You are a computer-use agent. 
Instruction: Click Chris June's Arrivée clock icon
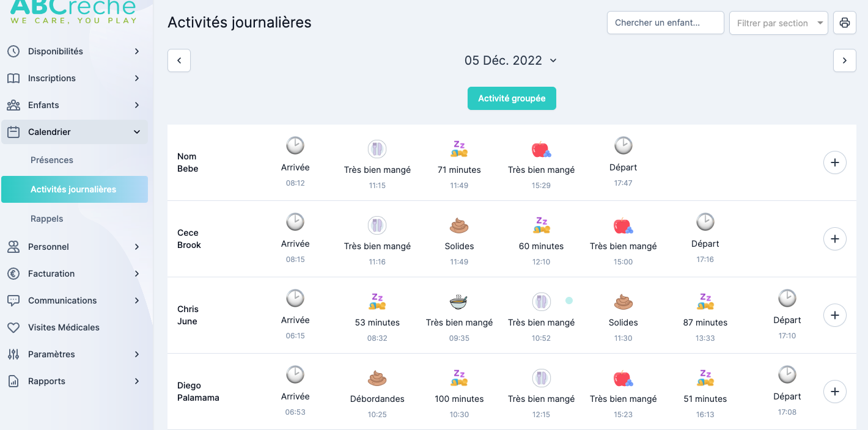[x=295, y=299]
